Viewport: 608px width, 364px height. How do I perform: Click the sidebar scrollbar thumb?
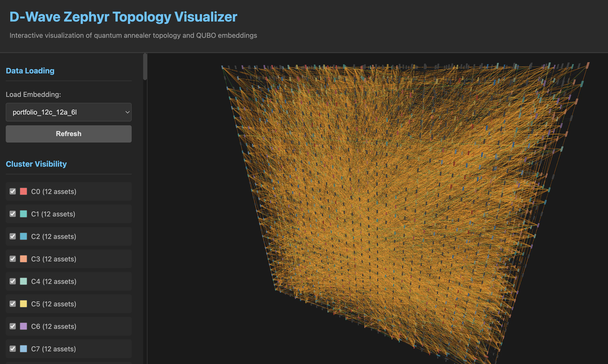point(145,66)
